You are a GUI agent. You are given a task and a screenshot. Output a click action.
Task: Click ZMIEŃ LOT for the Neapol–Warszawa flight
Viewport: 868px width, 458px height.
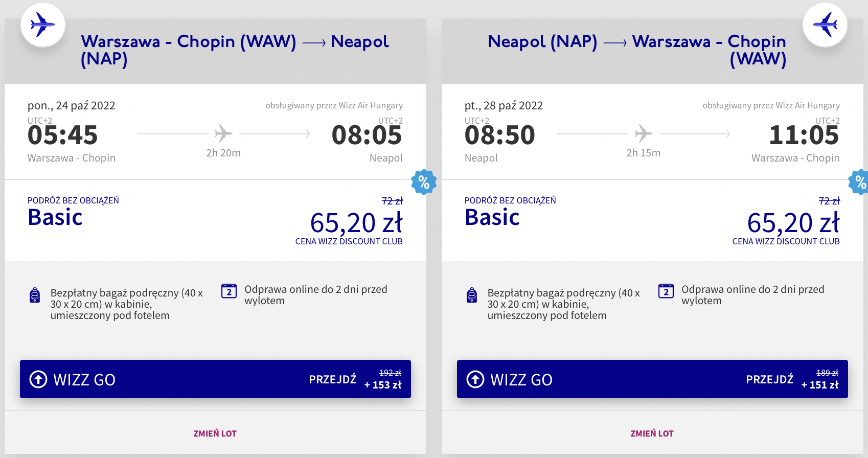point(652,433)
